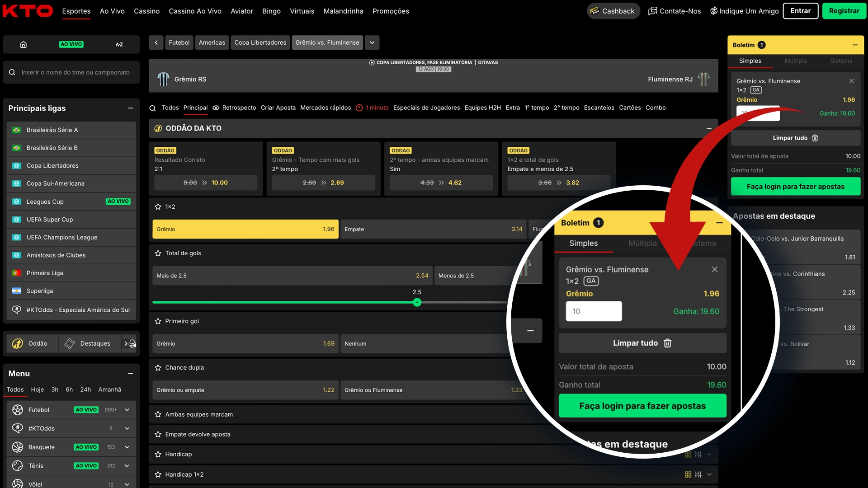Viewport: 868px width, 488px height.
Task: Favorite the 1×2 market star
Action: click(x=158, y=207)
